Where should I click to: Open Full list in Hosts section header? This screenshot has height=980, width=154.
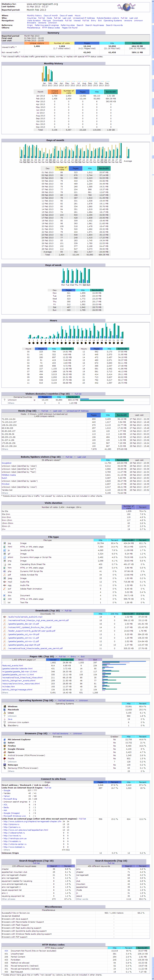click(45, 411)
